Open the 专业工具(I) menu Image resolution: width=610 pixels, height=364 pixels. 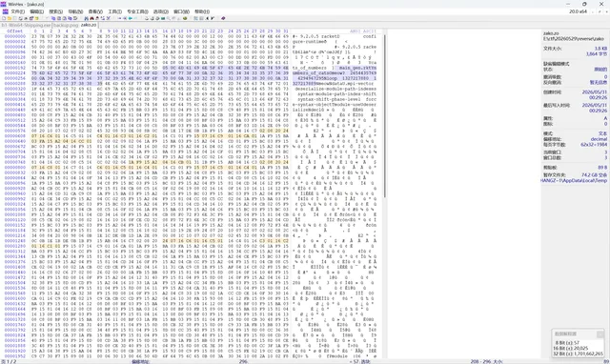(x=137, y=11)
